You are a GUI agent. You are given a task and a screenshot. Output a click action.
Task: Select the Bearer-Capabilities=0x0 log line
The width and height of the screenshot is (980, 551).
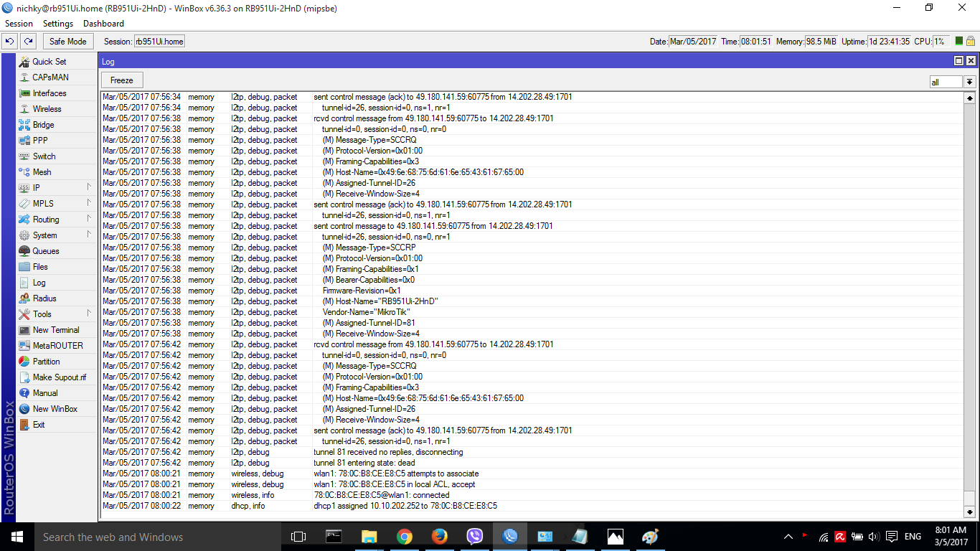coord(532,280)
